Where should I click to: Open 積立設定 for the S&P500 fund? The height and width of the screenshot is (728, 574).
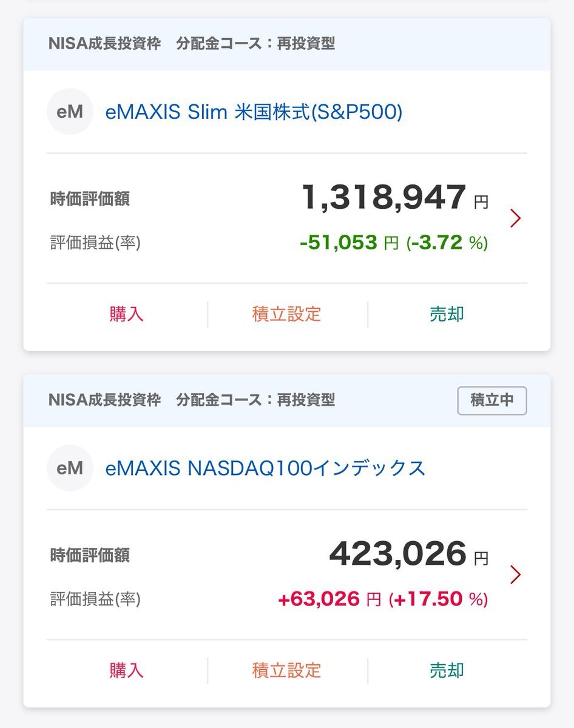[x=287, y=314]
